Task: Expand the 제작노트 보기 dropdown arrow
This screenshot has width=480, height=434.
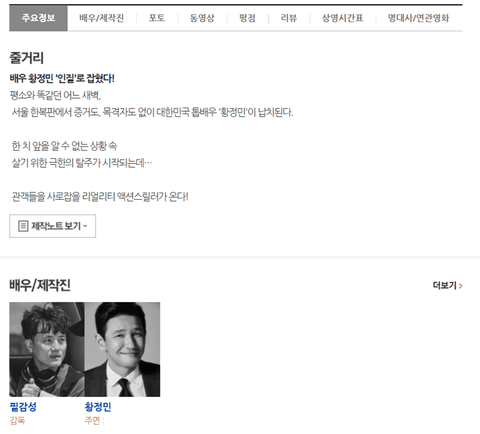Action: (85, 226)
